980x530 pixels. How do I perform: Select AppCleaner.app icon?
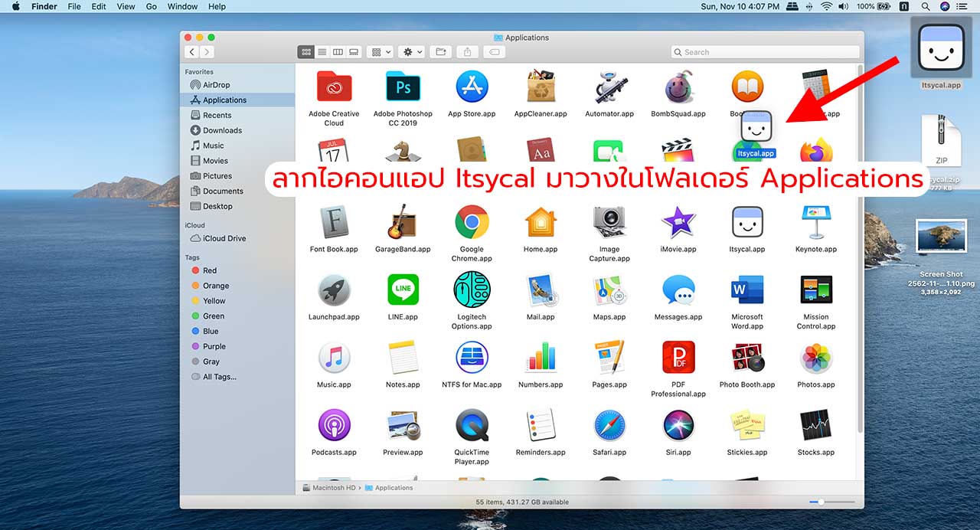(x=541, y=87)
